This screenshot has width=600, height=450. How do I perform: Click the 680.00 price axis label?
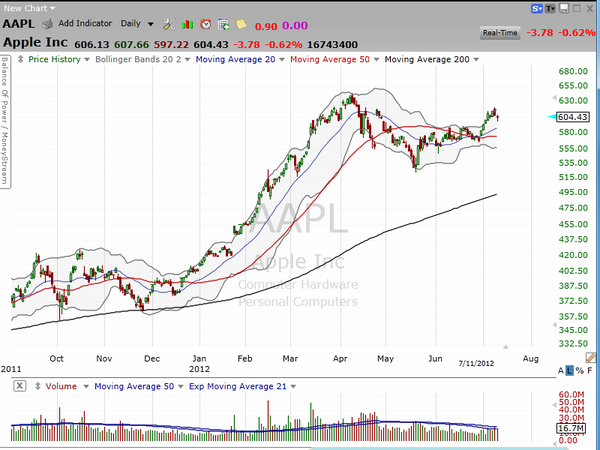pos(573,71)
